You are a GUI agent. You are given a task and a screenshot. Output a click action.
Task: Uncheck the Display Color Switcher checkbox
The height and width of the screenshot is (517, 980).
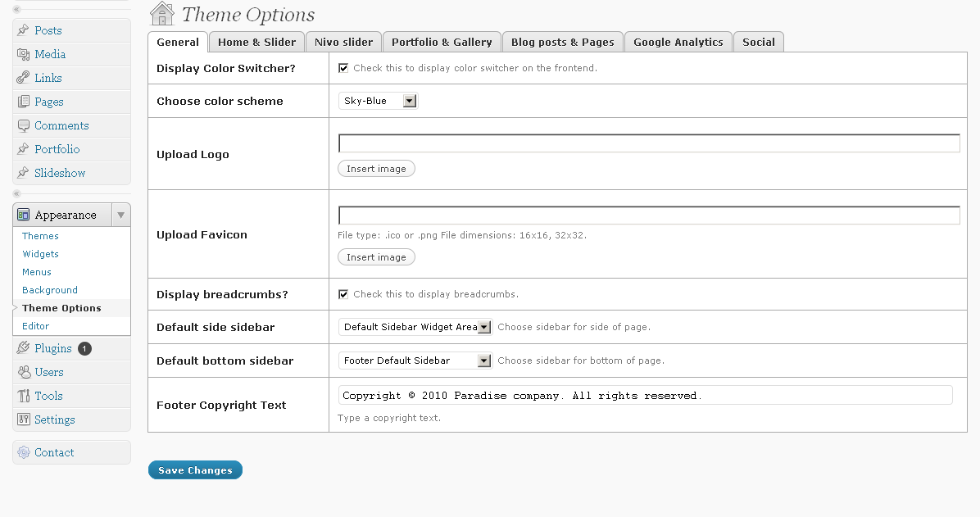point(343,68)
